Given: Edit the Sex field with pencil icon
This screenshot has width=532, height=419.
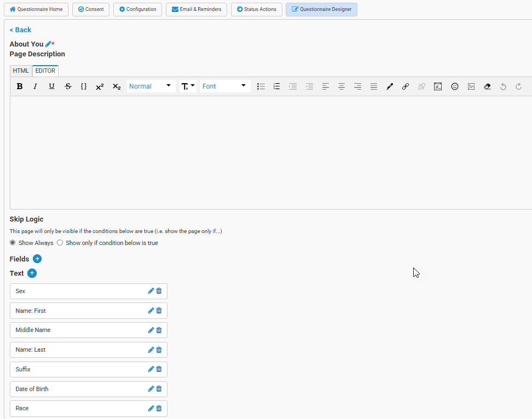Looking at the screenshot, I should tap(151, 291).
